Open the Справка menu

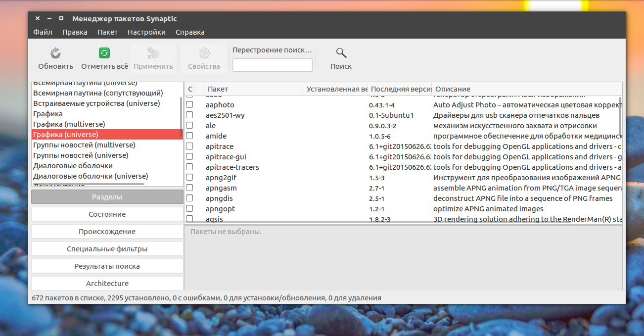(x=190, y=32)
